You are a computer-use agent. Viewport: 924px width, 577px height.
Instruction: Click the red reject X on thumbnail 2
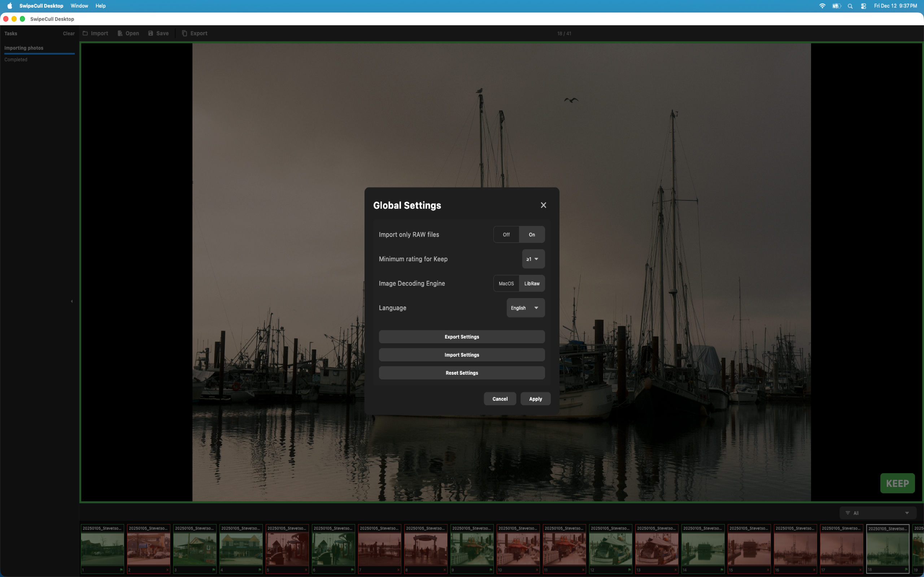click(167, 570)
